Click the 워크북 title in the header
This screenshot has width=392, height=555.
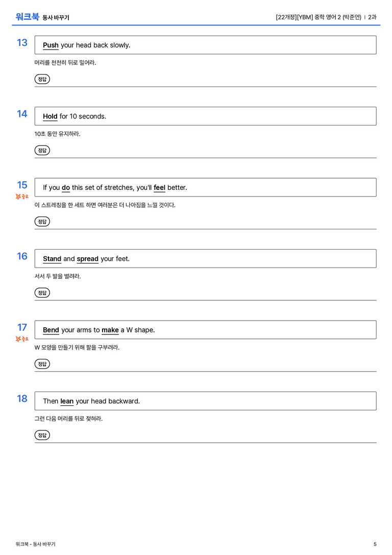pyautogui.click(x=27, y=17)
